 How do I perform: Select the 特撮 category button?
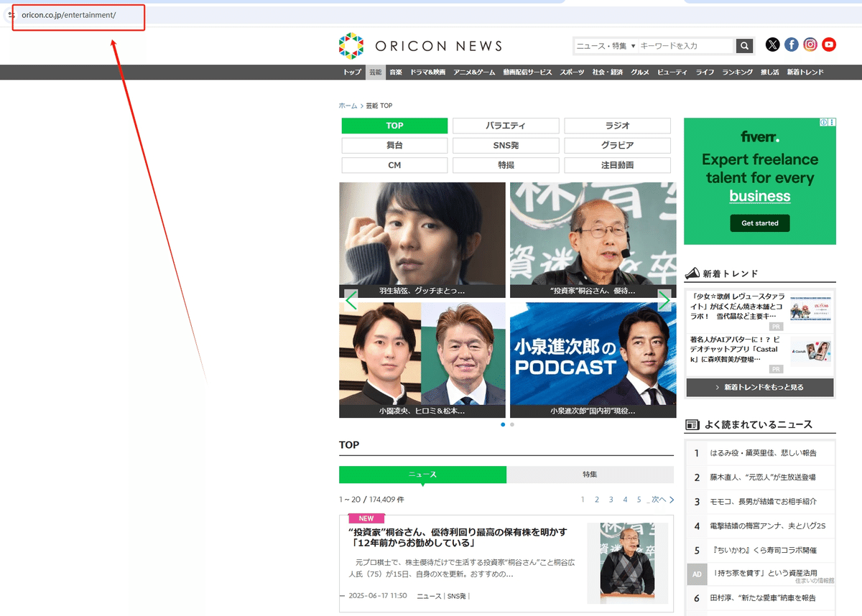tap(506, 165)
